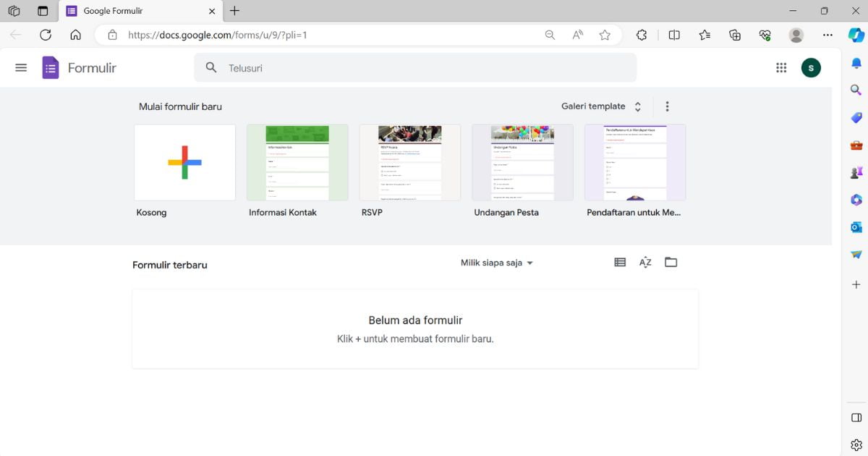
Task: Open browser essentials heart icon
Action: tap(765, 35)
